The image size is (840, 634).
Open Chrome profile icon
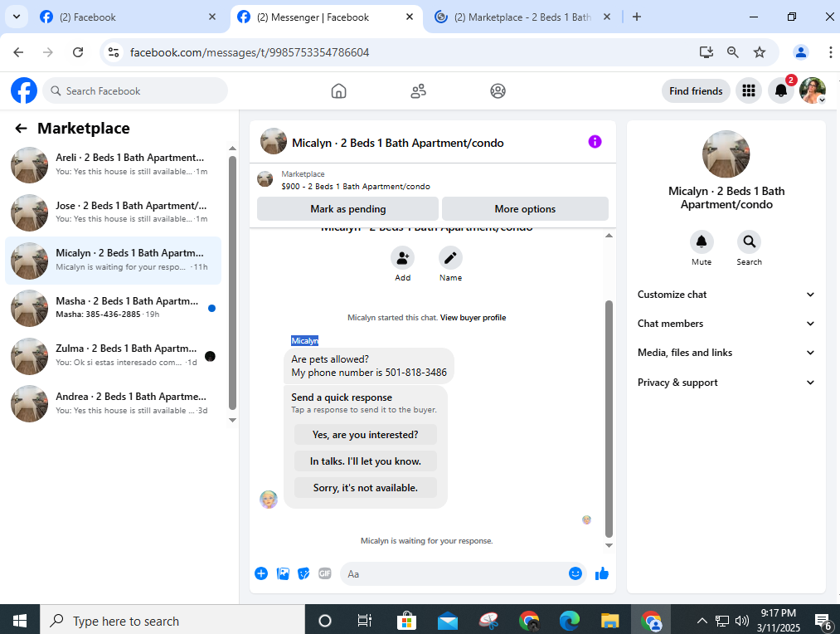801,52
